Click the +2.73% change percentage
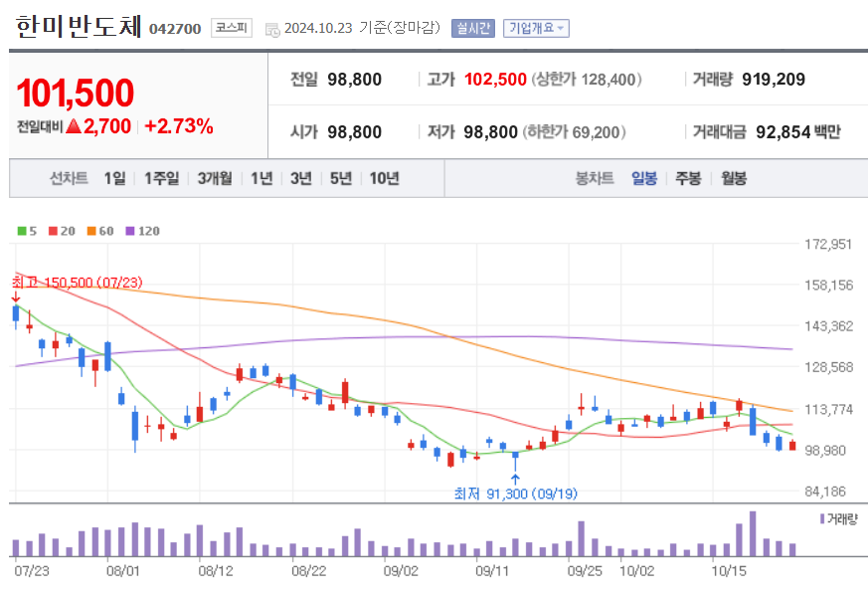The height and width of the screenshot is (599, 868). pos(179,126)
